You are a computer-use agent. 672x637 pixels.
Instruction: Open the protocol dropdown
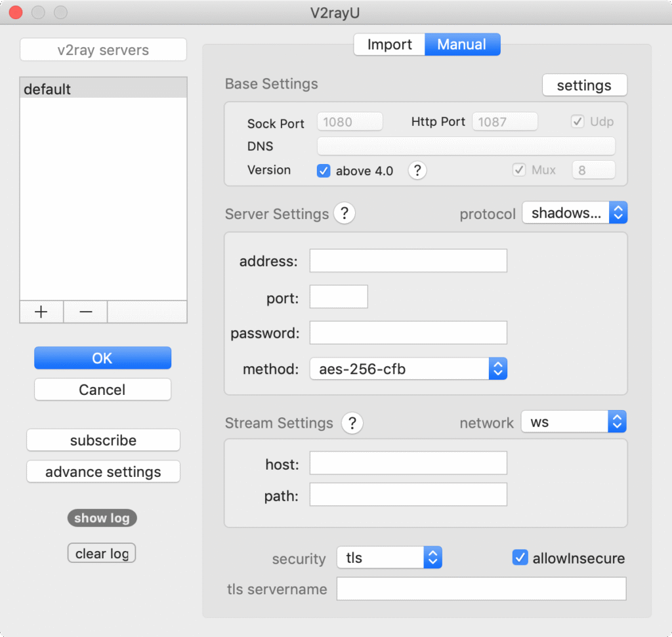tap(574, 213)
